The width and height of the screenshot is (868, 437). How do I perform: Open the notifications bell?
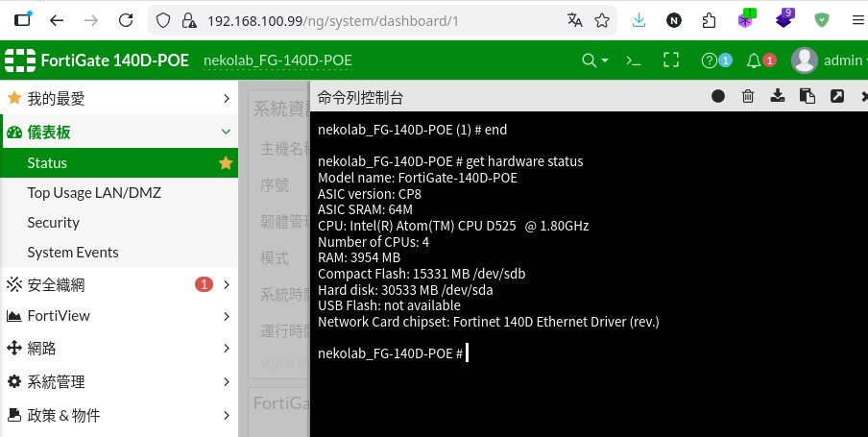[x=754, y=61]
